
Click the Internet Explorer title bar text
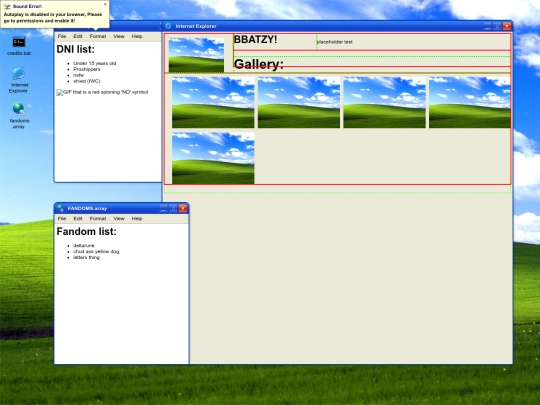pos(196,26)
